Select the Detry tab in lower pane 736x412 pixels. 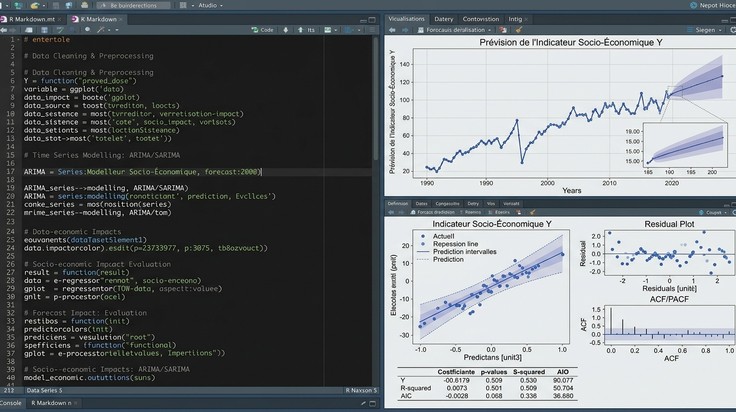(473, 204)
